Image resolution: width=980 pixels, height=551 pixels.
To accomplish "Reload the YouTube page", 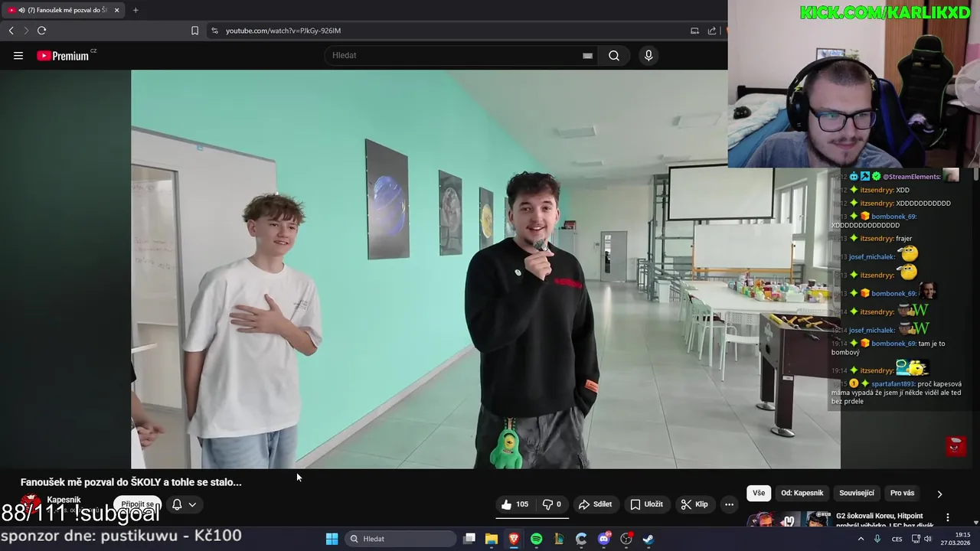I will pyautogui.click(x=41, y=31).
